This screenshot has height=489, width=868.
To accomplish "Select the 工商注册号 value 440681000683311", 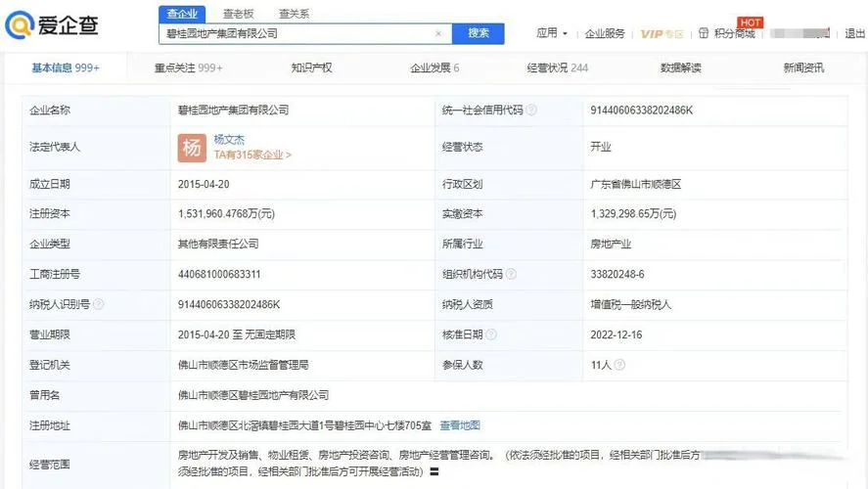I will [219, 275].
